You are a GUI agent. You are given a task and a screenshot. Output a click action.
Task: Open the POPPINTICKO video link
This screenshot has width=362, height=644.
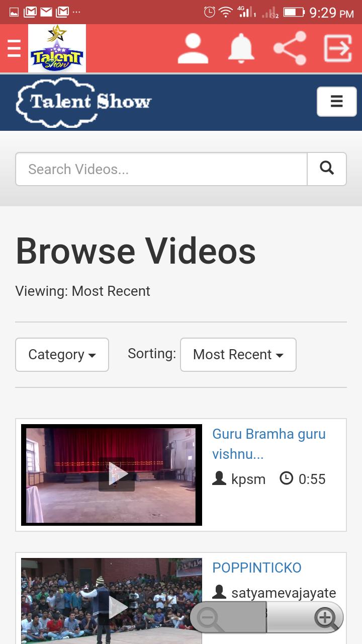coord(257,568)
